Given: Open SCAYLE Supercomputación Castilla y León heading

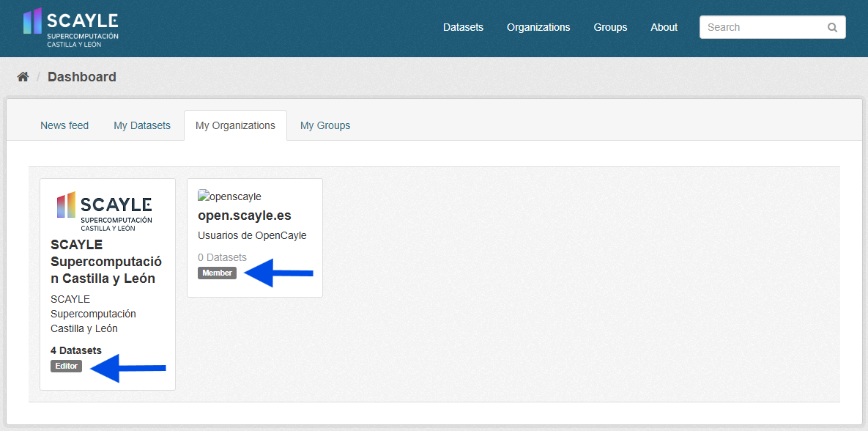Looking at the screenshot, I should [x=106, y=262].
